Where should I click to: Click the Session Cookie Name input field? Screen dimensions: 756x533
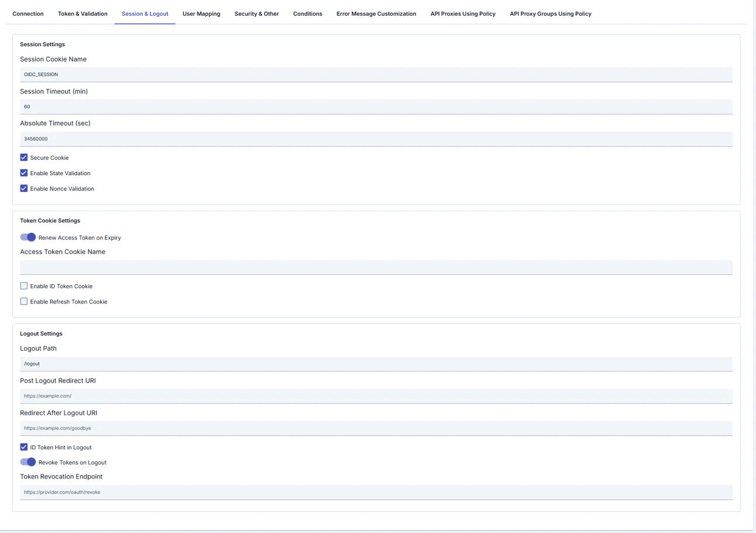[x=376, y=74]
